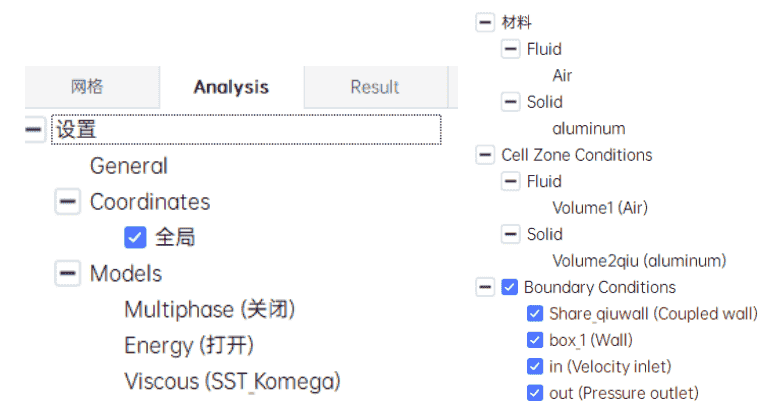Disable the in (Velocity inlet) checkbox
Screen dimensions: 765x412
pos(535,366)
